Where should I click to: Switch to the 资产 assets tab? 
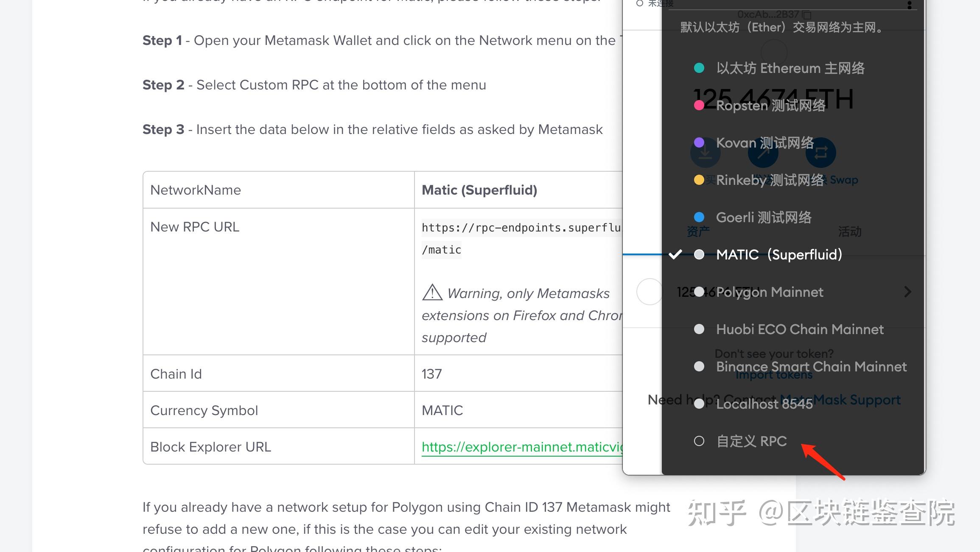click(698, 231)
